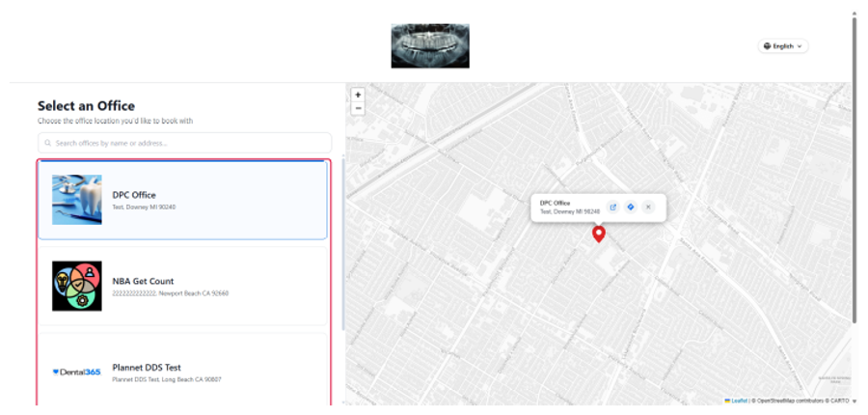Select the DPC Office location card
Screen dimensions: 868x415
[182, 201]
